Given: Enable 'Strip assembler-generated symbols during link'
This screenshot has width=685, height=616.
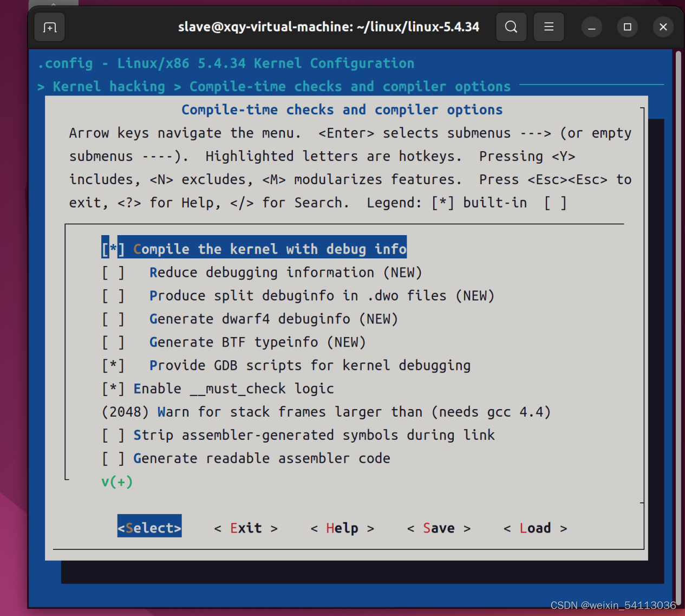Looking at the screenshot, I should [297, 435].
